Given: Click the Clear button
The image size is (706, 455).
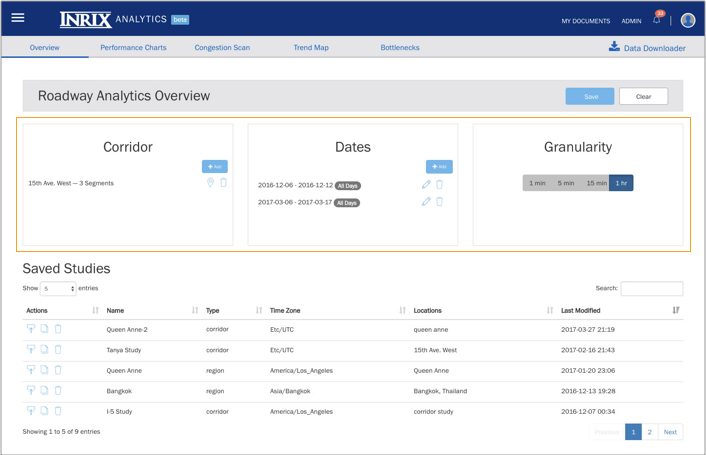Looking at the screenshot, I should (x=643, y=96).
